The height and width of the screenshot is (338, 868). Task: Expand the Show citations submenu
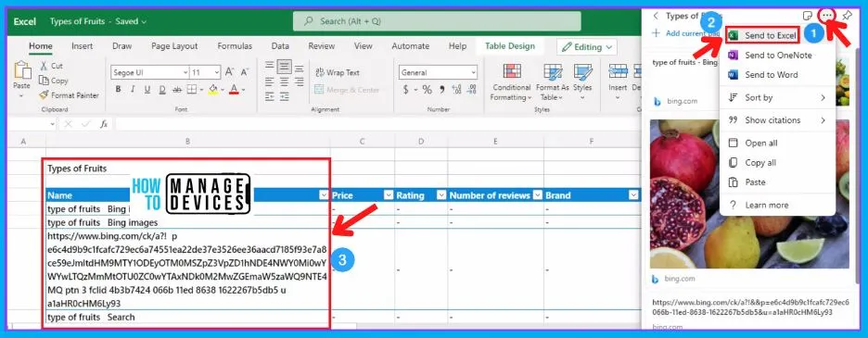777,120
